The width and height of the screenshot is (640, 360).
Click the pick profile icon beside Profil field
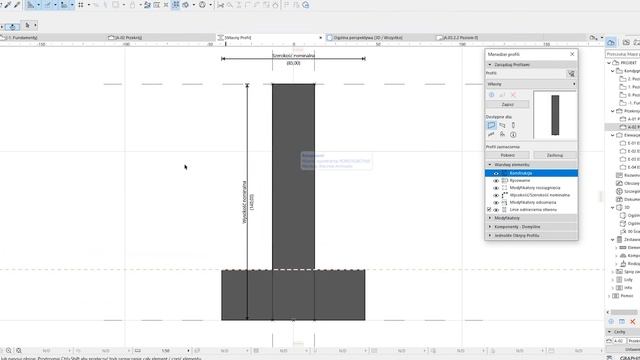coord(571,73)
